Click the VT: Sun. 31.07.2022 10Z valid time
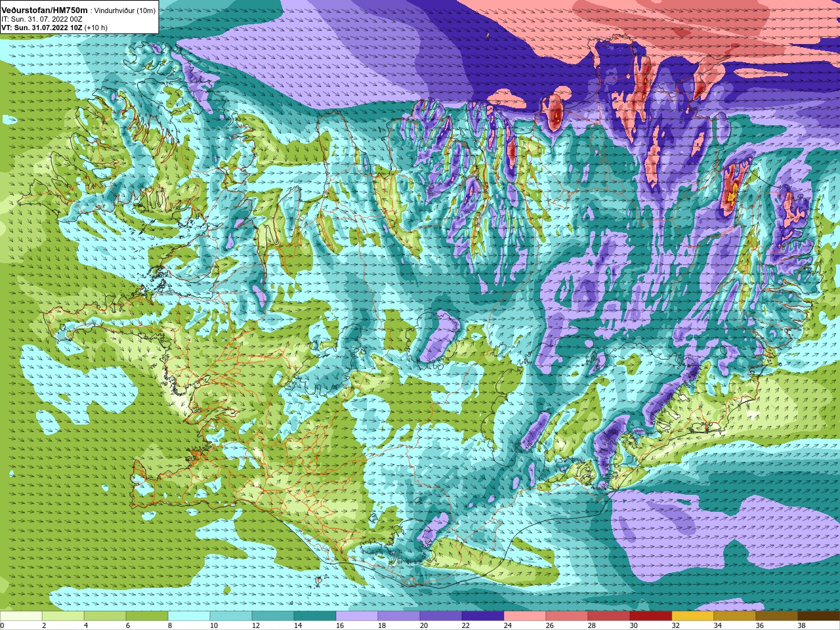Image resolution: width=840 pixels, height=630 pixels. pos(41,28)
